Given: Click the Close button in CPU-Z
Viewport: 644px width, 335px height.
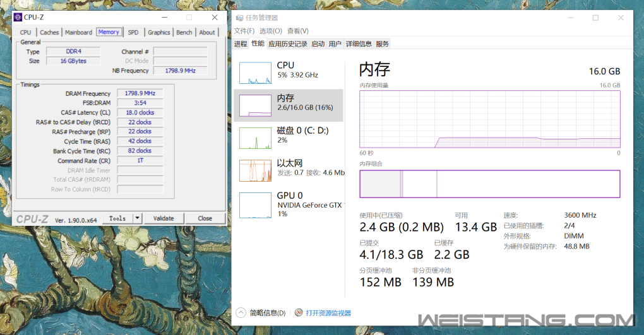Looking at the screenshot, I should (205, 218).
